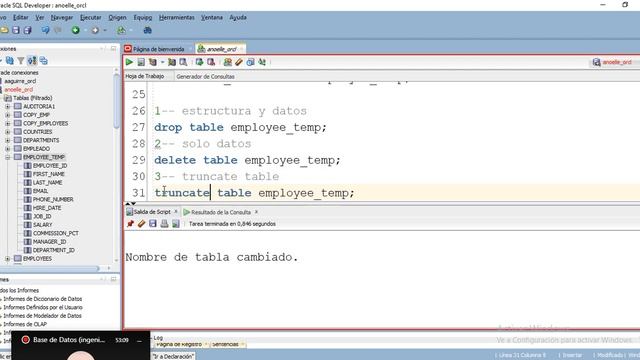
Task: Expand the DEPARTMENTS table node
Action: [7, 140]
